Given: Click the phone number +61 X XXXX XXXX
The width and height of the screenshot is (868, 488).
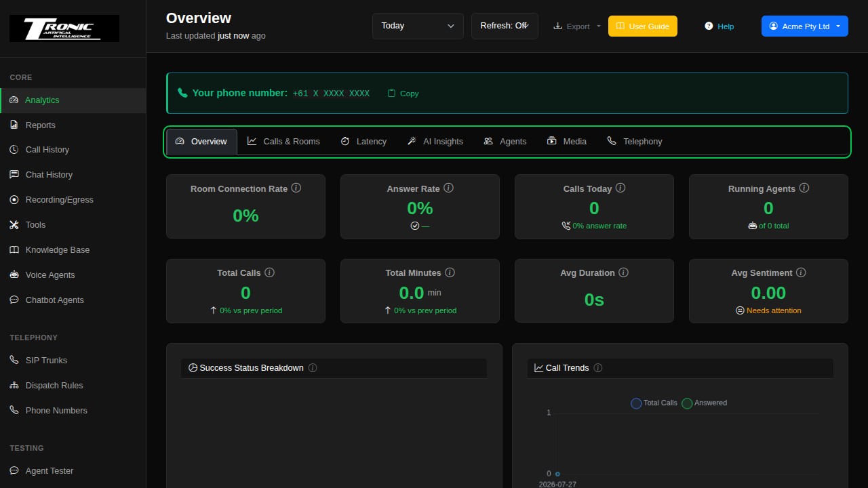Looking at the screenshot, I should point(331,94).
